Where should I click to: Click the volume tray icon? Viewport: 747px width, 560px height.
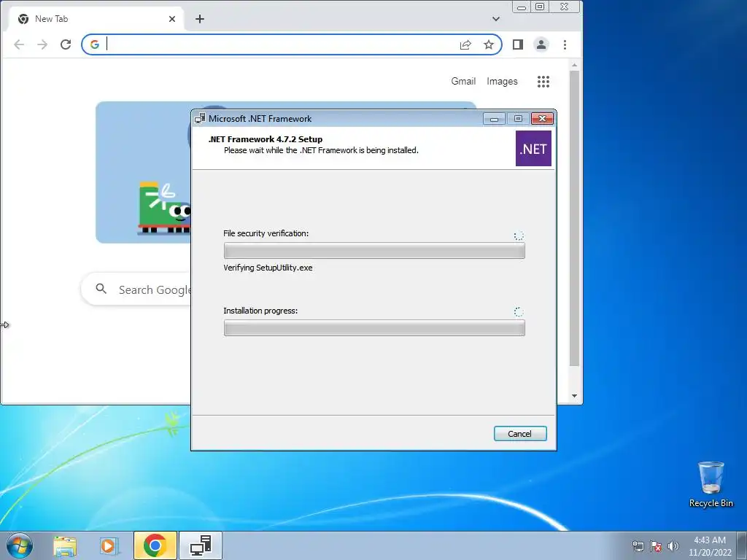click(x=673, y=546)
